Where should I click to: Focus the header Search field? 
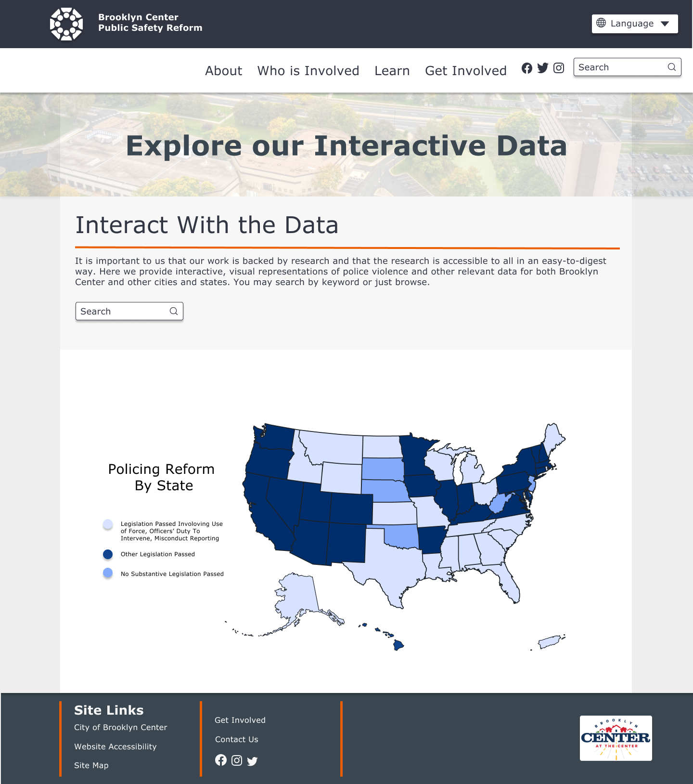(x=628, y=67)
